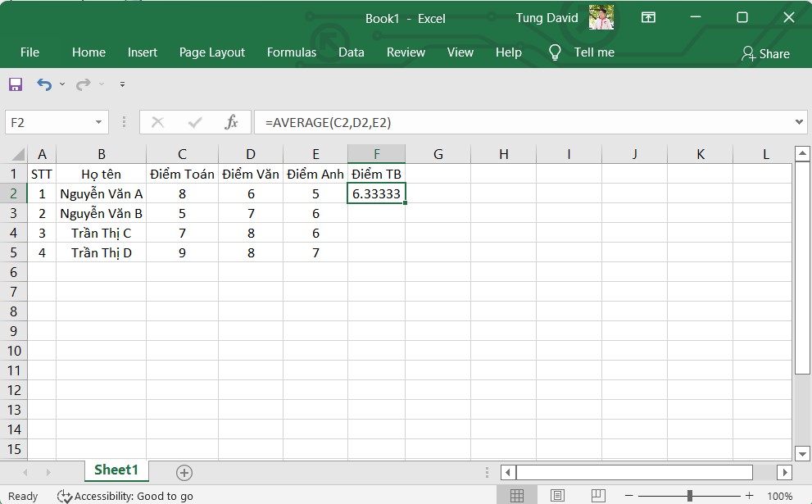Expand the formula bar chevron
Image resolution: width=812 pixels, height=504 pixels.
coord(799,122)
